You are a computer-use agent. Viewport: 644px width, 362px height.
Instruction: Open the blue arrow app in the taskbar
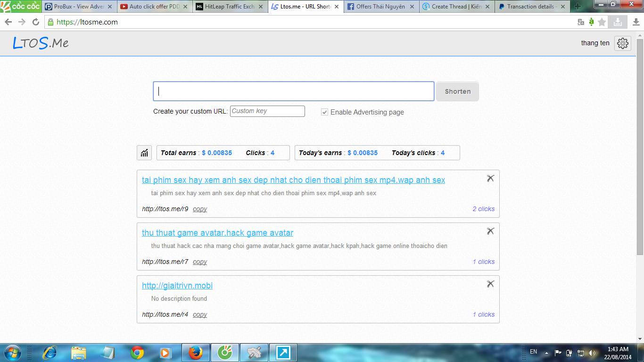tap(284, 353)
